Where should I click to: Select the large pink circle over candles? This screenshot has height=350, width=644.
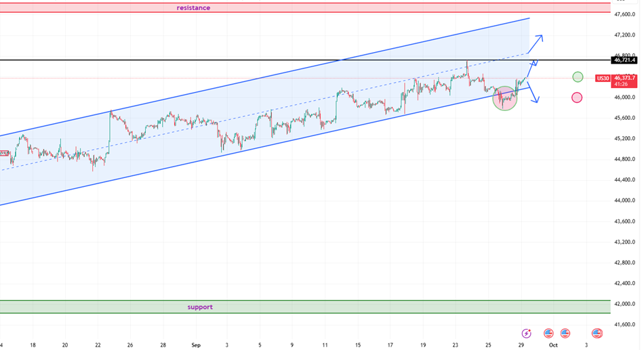[505, 98]
